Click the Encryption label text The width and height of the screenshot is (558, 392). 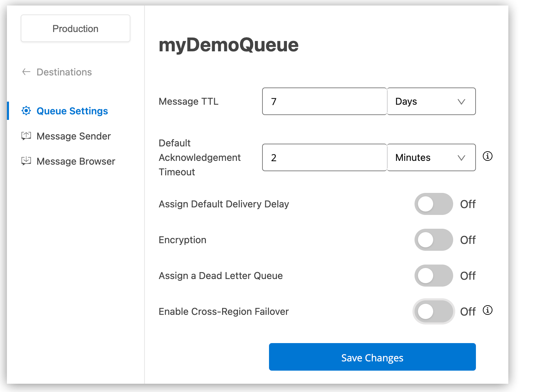[182, 240]
